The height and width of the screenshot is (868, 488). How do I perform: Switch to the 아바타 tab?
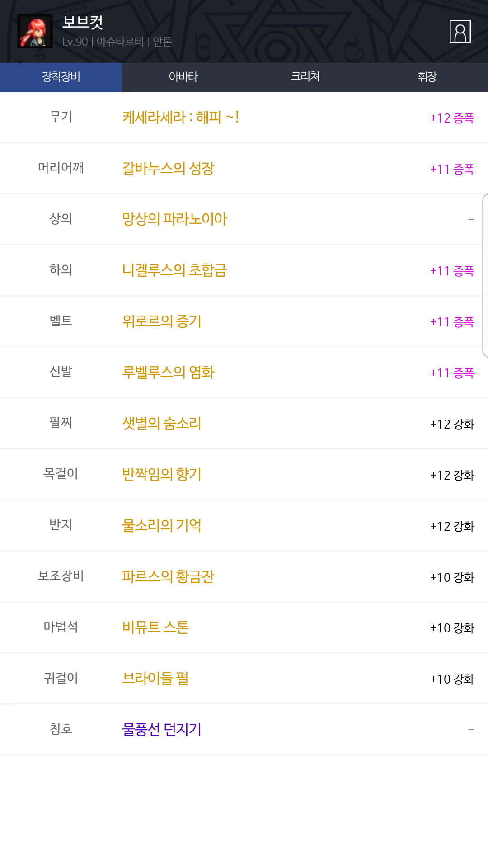pos(183,77)
